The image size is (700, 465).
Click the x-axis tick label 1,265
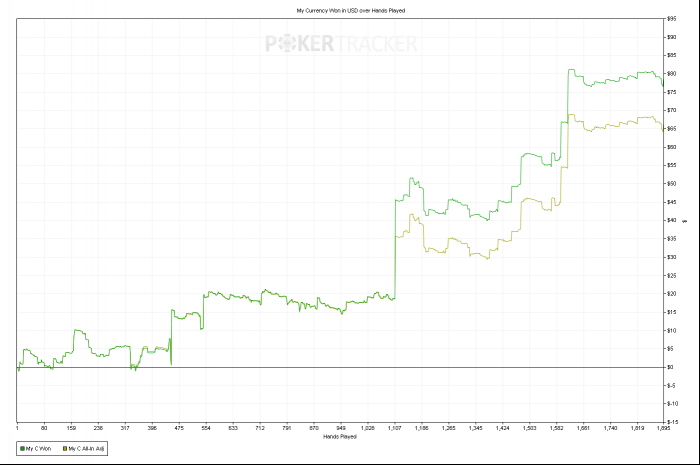coord(448,428)
